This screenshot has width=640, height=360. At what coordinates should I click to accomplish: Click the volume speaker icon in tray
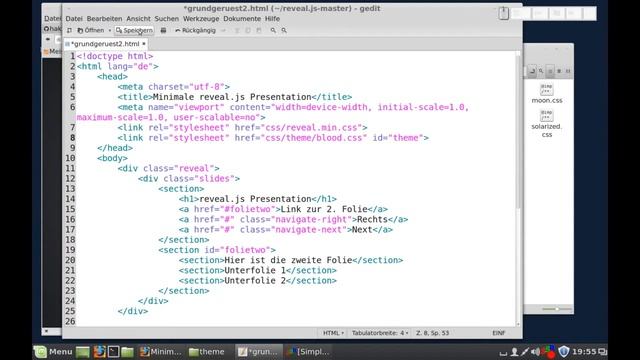tap(536, 351)
